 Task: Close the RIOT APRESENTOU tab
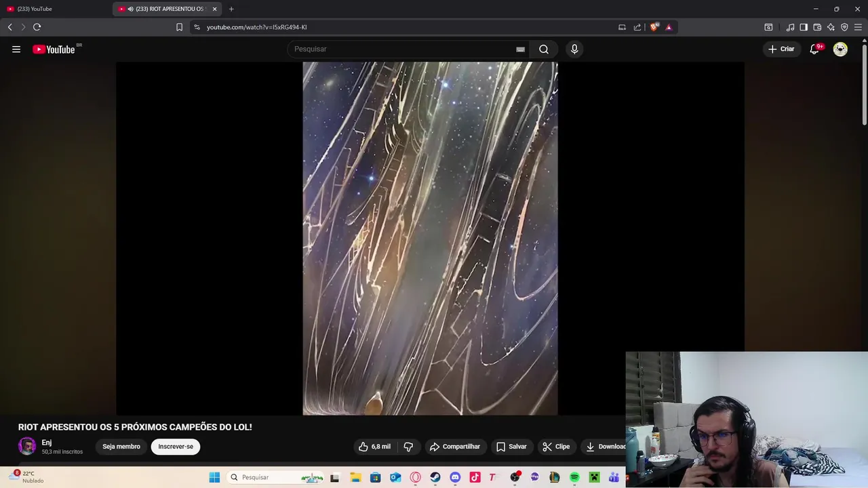pos(214,9)
